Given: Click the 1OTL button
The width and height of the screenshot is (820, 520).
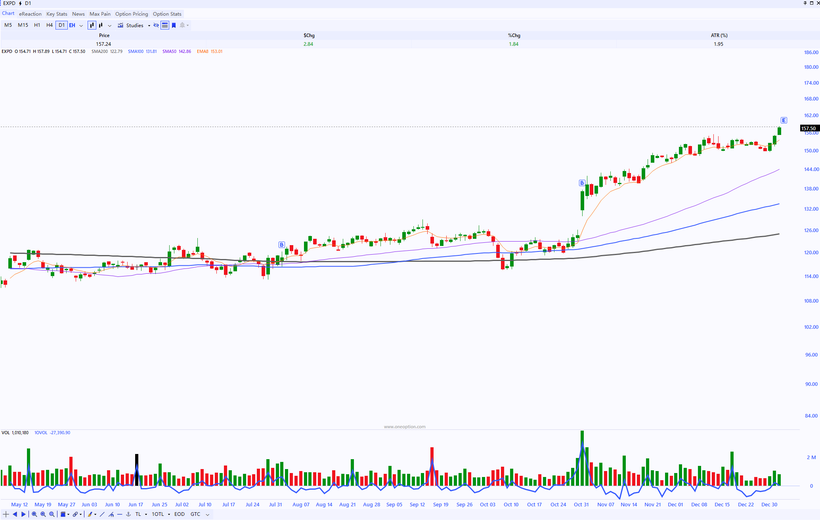Looking at the screenshot, I should [x=157, y=514].
